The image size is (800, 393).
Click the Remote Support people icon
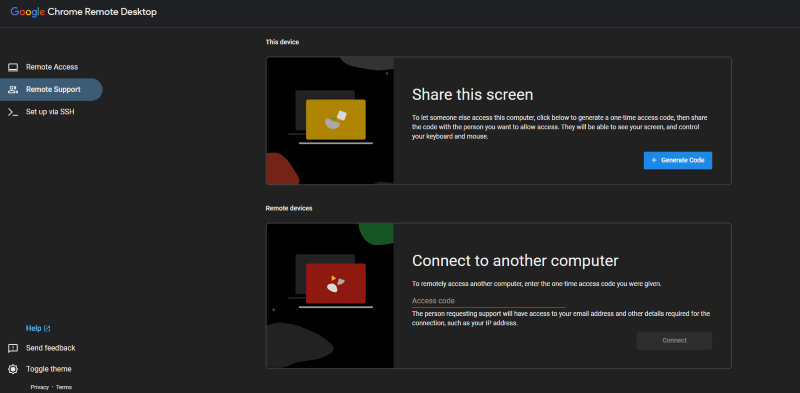[13, 90]
